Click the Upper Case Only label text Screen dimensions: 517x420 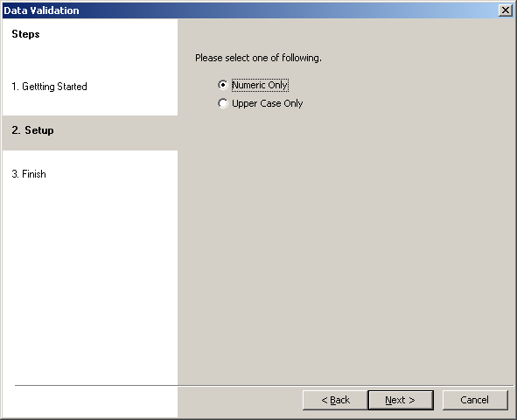tap(267, 103)
